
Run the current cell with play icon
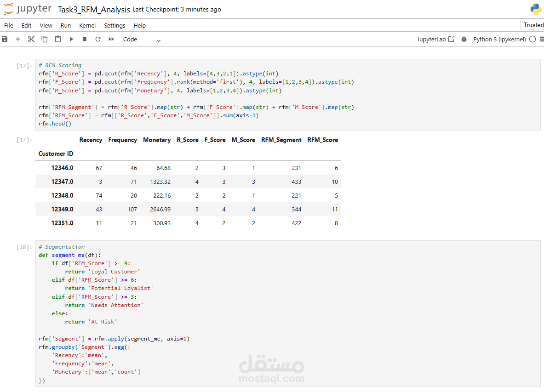tap(71, 40)
